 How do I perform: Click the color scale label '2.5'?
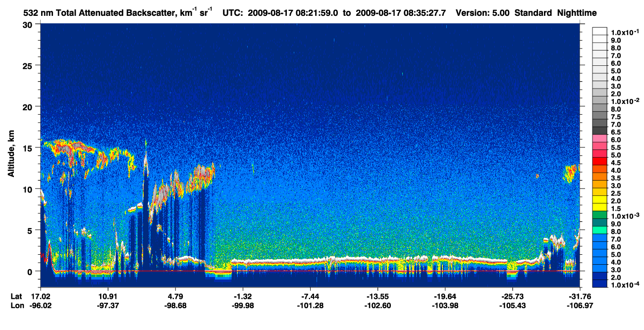point(616,193)
